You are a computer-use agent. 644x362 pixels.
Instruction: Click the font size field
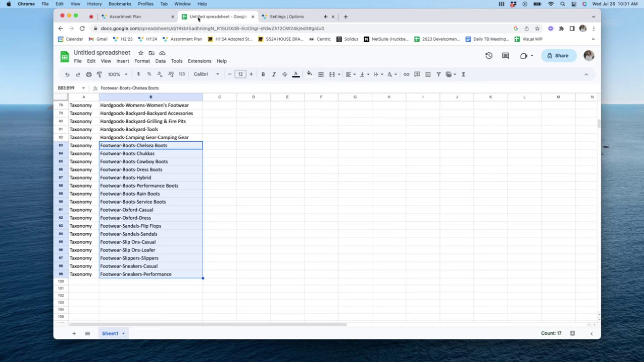tap(240, 74)
